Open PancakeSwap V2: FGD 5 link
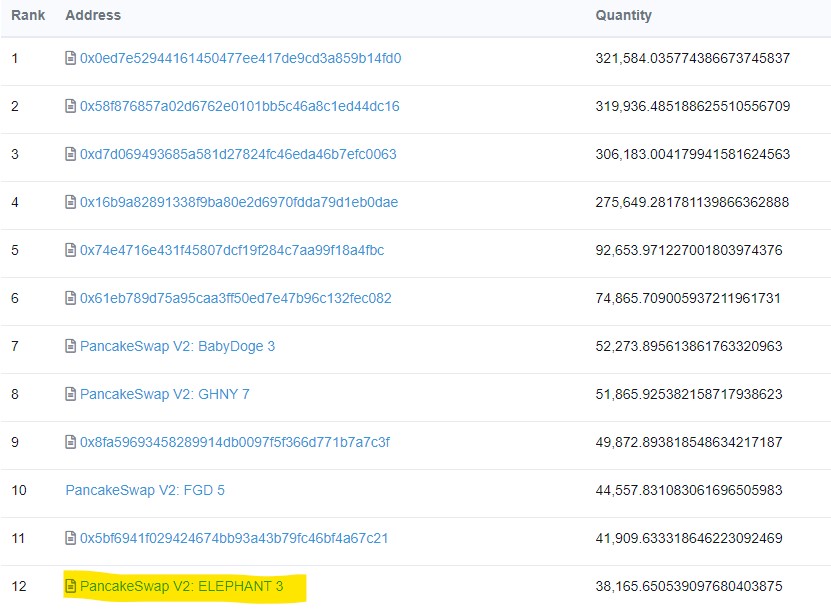The width and height of the screenshot is (831, 611). 145,490
